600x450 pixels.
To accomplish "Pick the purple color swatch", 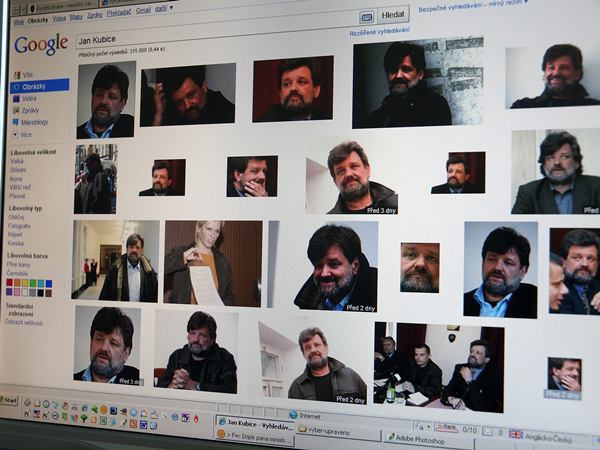I will pyautogui.click(x=9, y=292).
